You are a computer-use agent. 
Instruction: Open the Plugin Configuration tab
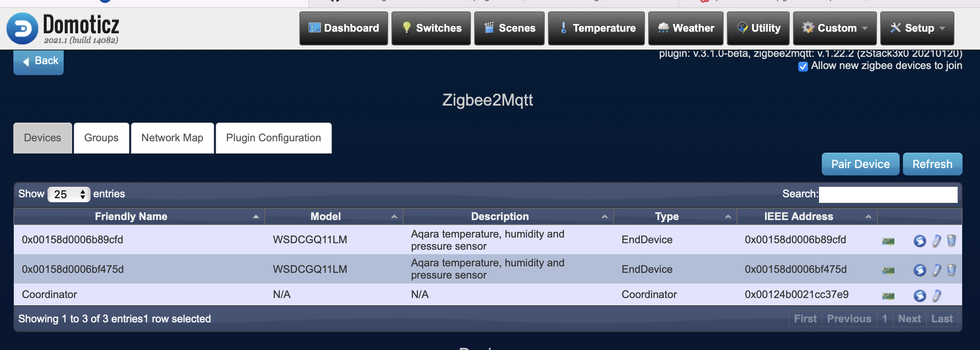[274, 138]
